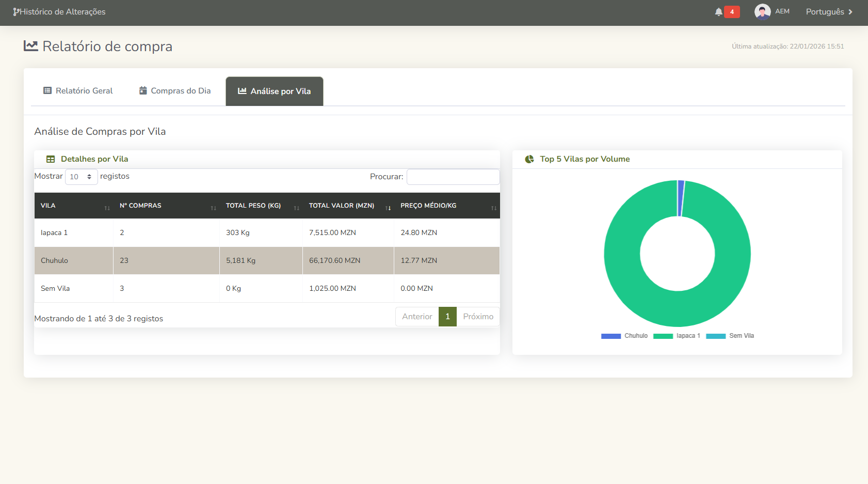Focus the Procurar search field

pyautogui.click(x=453, y=177)
